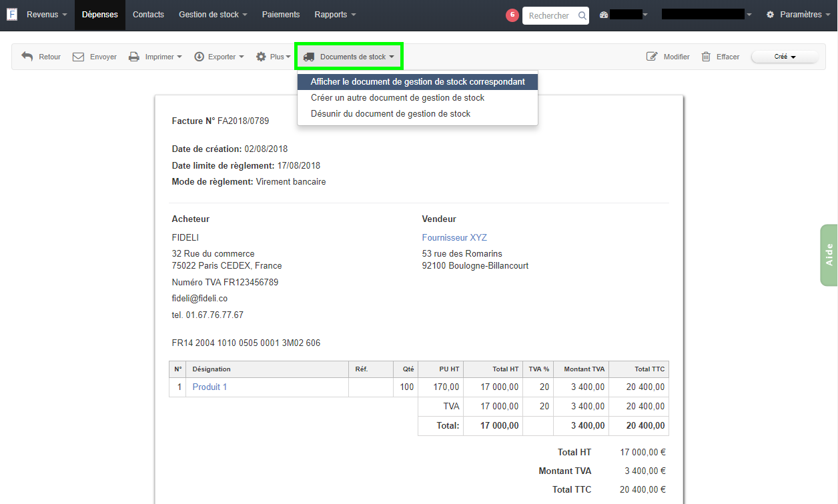Switch to the Dépenses tab
The width and height of the screenshot is (838, 504).
[x=99, y=13]
